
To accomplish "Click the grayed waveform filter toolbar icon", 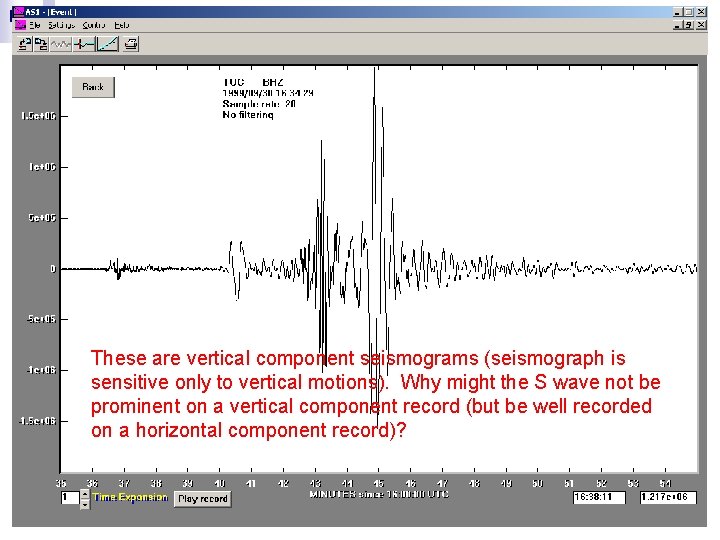I will coord(61,44).
